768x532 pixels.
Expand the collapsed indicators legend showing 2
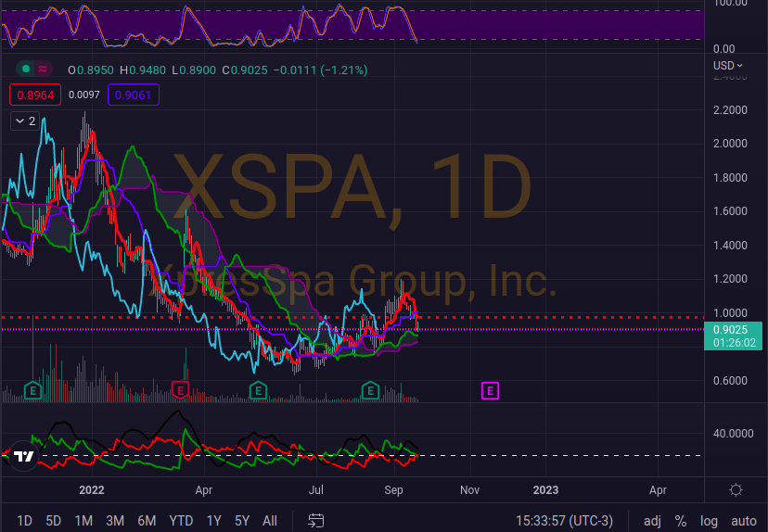pos(25,120)
